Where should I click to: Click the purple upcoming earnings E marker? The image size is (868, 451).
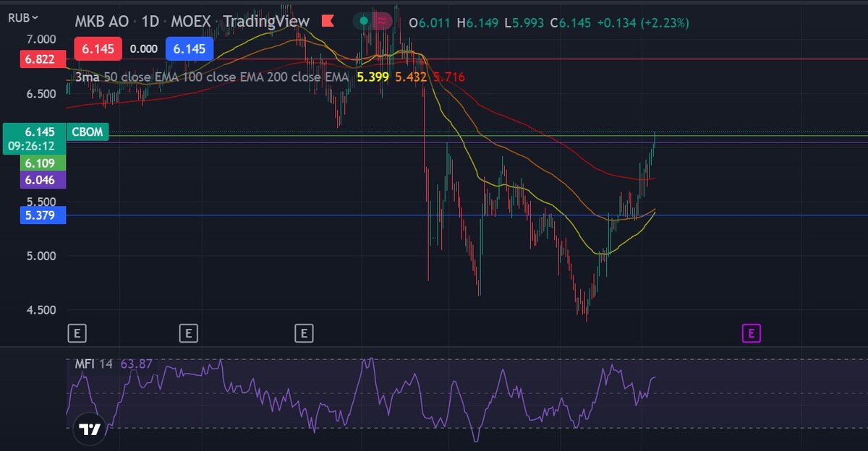tap(752, 333)
